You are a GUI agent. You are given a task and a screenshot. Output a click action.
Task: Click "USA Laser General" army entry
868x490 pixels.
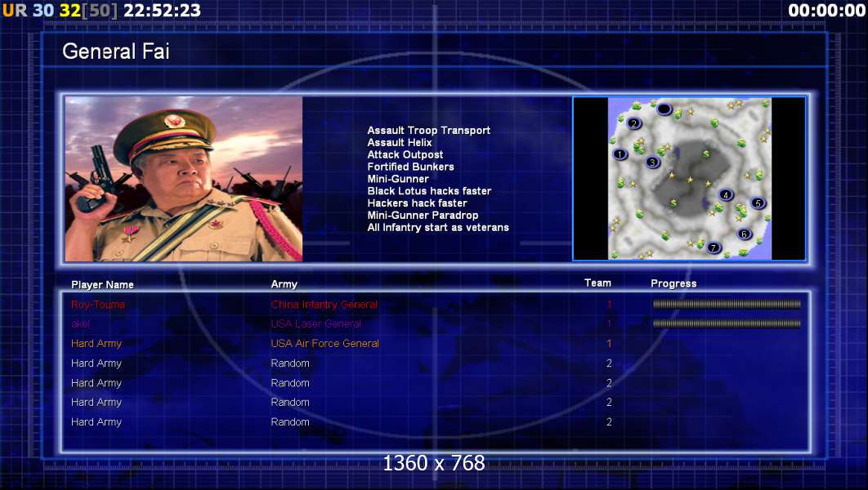tap(315, 324)
